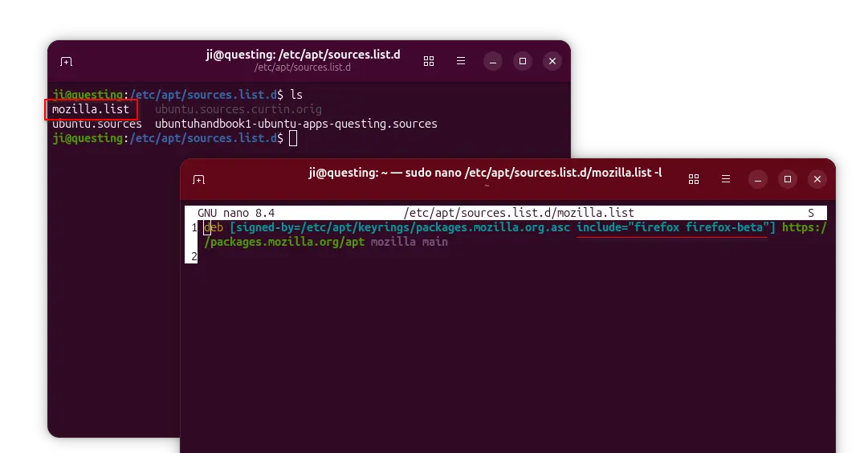Viewport: 868px width, 453px height.
Task: Minimize the sudo nano terminal window
Action: (x=758, y=179)
